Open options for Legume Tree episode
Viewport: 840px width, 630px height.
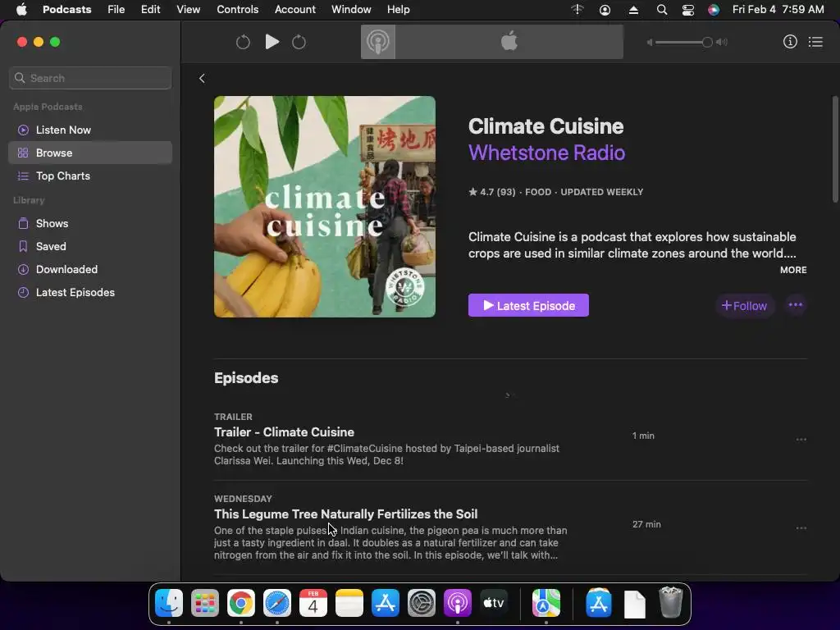coord(801,528)
